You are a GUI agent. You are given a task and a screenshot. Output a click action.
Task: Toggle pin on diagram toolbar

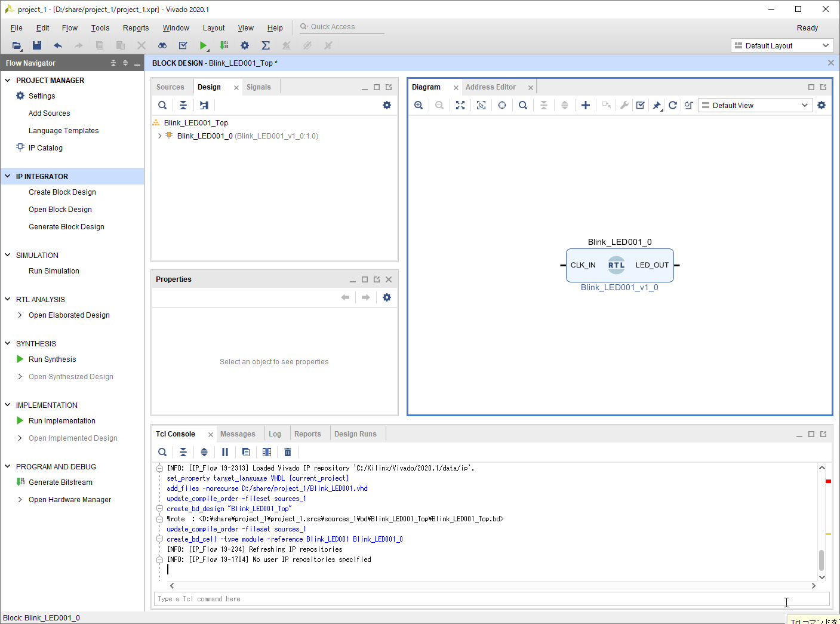tap(657, 105)
